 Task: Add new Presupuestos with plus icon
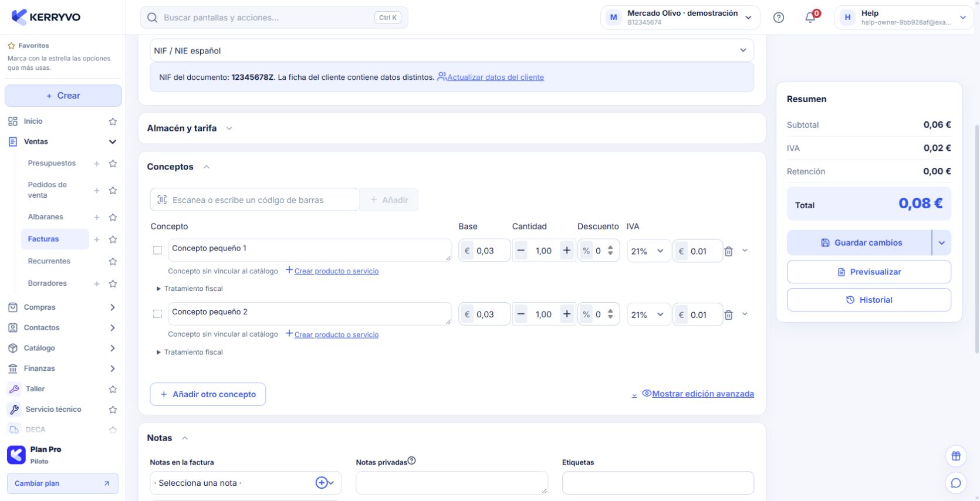tap(97, 164)
